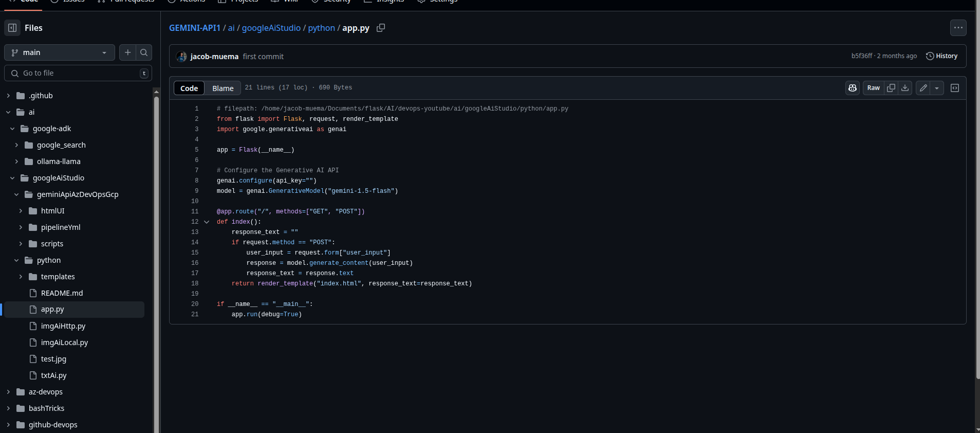Add a new file with plus icon
Image resolution: width=980 pixels, height=433 pixels.
coord(128,52)
